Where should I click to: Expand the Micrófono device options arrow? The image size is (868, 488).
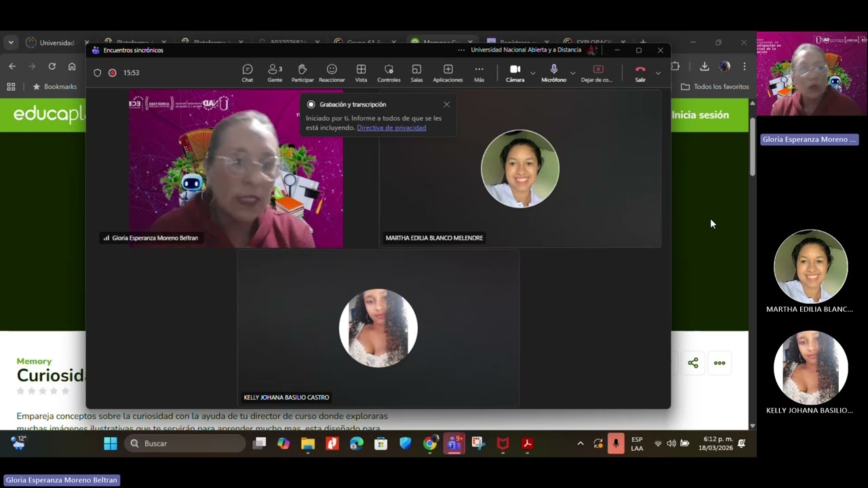(x=573, y=73)
